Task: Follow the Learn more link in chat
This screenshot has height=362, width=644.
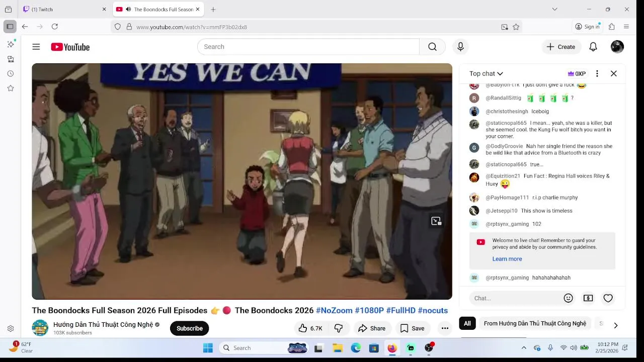Action: point(507,259)
